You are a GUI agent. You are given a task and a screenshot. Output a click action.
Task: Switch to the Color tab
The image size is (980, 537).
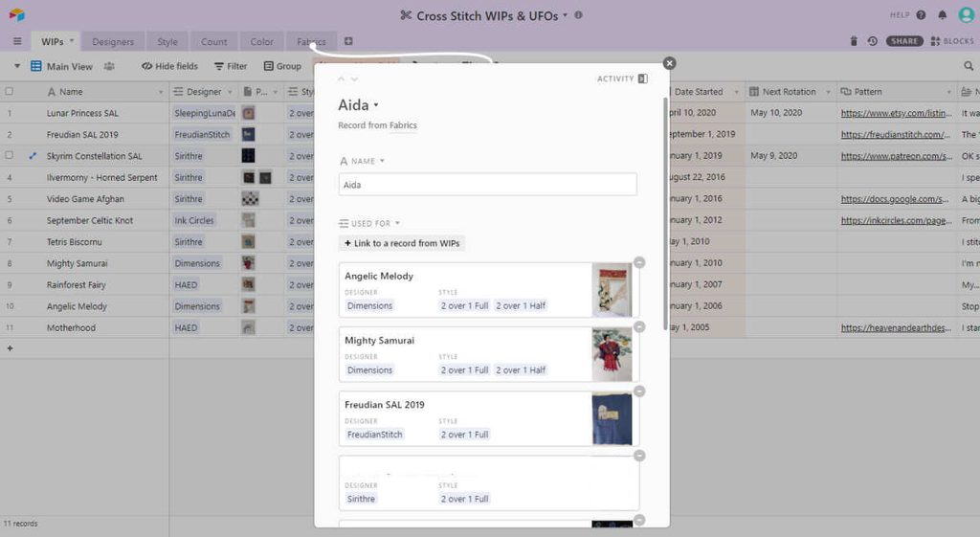pos(262,42)
